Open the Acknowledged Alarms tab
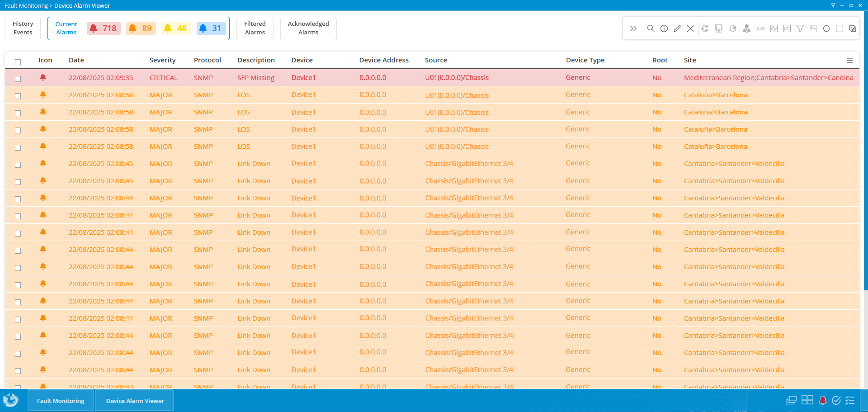The image size is (868, 412). coord(308,28)
